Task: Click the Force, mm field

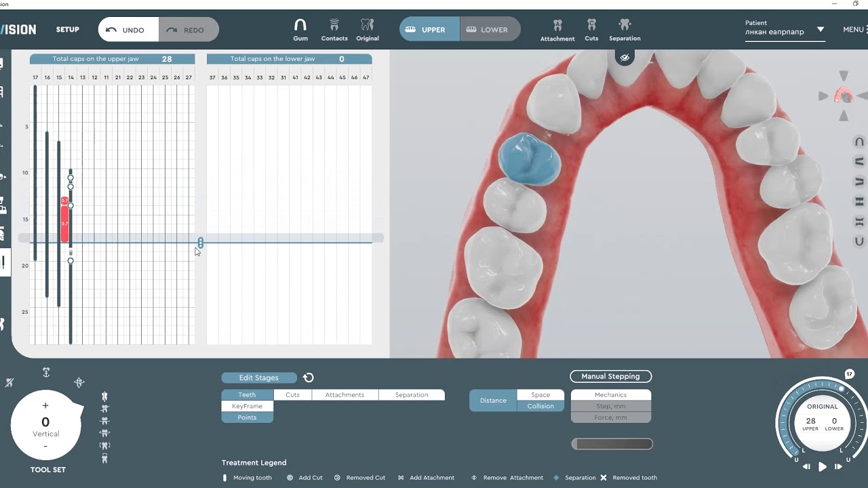Action: [611, 418]
